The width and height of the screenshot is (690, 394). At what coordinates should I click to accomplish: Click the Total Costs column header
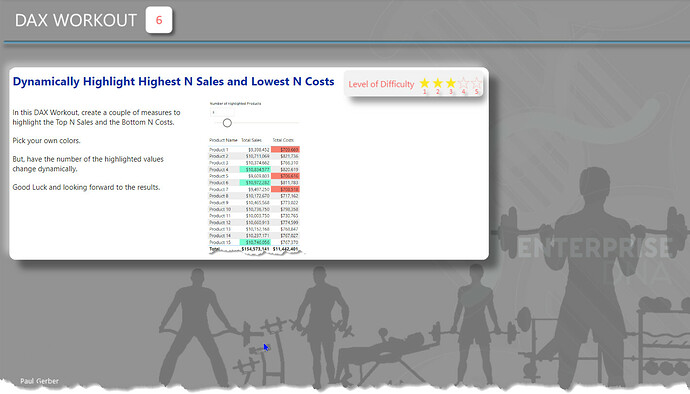coord(283,140)
